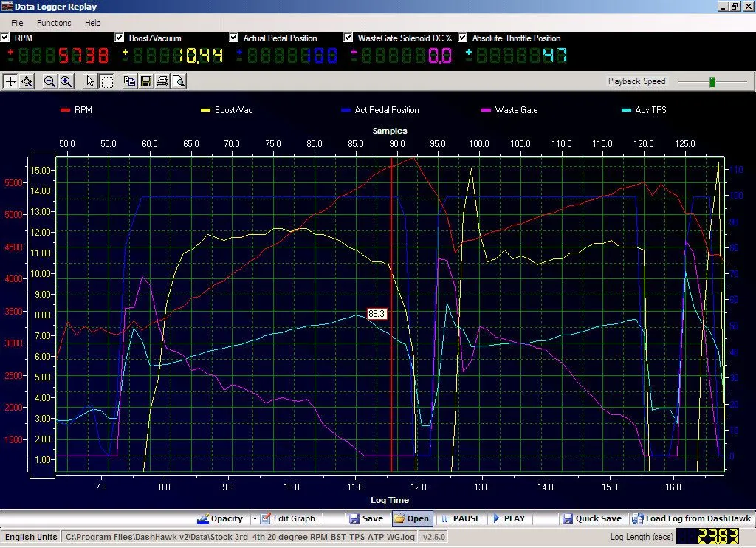This screenshot has width=756, height=548.
Task: Zoom out using the minus magnifier
Action: click(50, 82)
